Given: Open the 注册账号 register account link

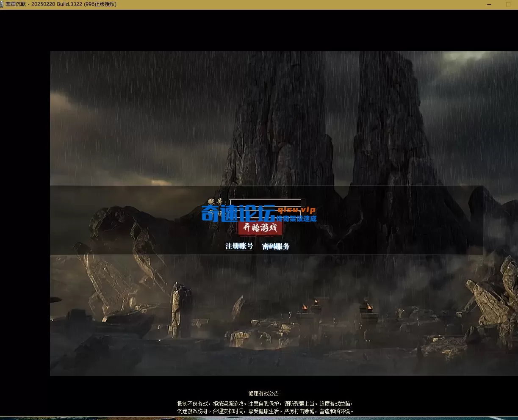Looking at the screenshot, I should [x=239, y=246].
